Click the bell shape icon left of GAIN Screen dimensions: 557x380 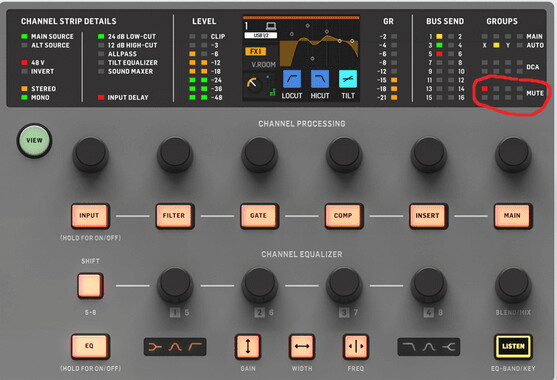[x=175, y=347]
